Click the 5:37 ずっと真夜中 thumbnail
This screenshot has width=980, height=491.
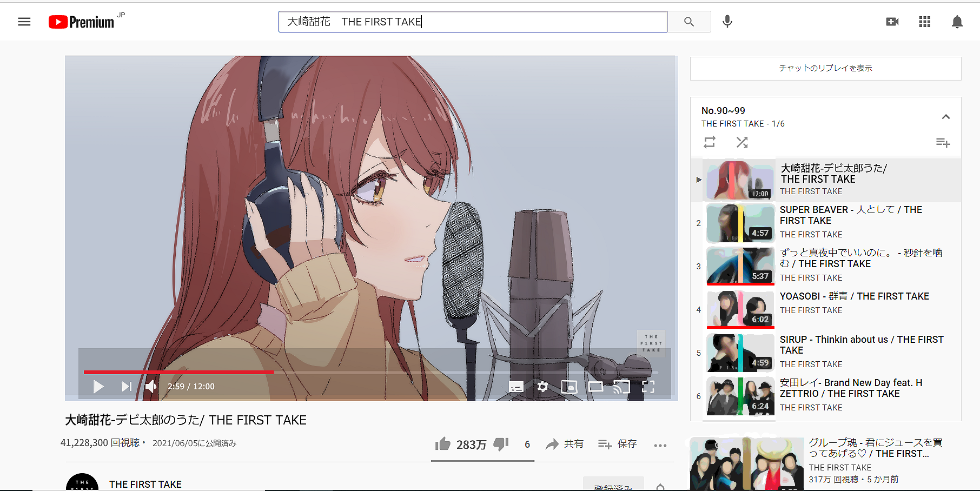coord(740,267)
